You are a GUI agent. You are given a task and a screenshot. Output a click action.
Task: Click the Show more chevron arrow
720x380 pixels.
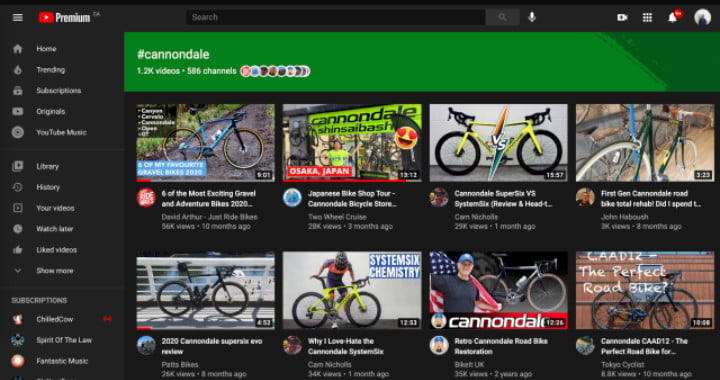17,271
